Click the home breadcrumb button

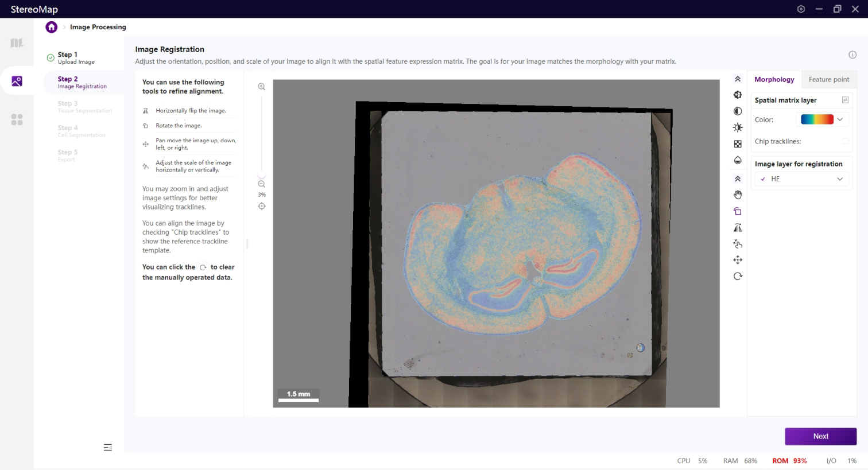52,27
